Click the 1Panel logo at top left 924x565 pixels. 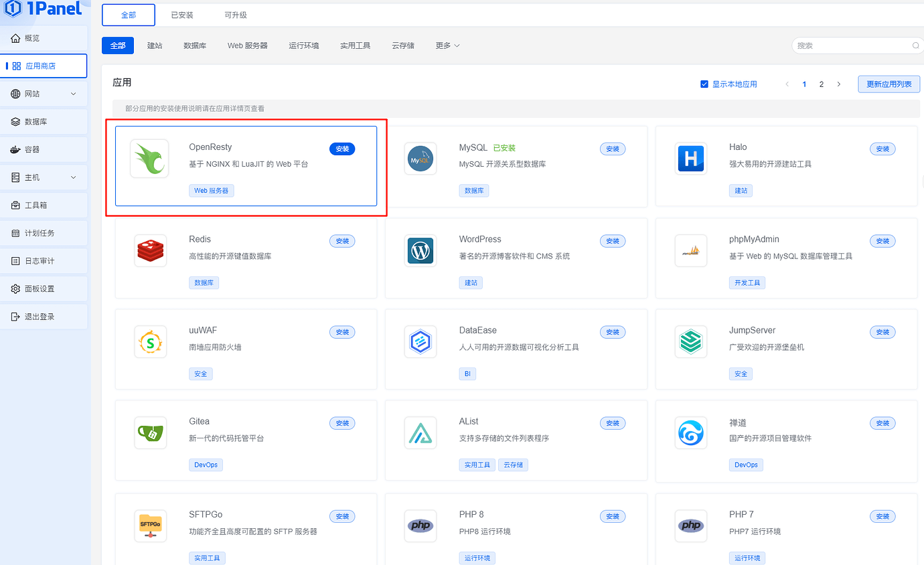point(44,9)
